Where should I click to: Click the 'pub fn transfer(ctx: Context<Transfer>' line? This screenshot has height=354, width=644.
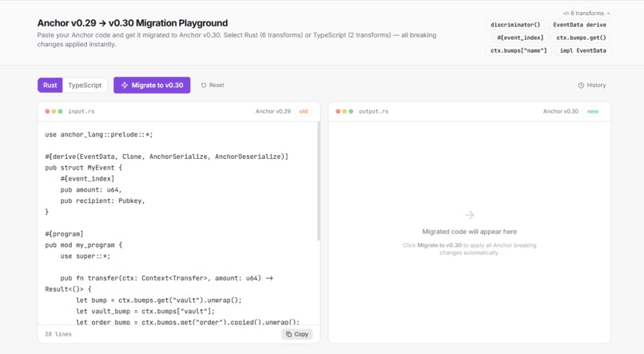click(x=166, y=278)
